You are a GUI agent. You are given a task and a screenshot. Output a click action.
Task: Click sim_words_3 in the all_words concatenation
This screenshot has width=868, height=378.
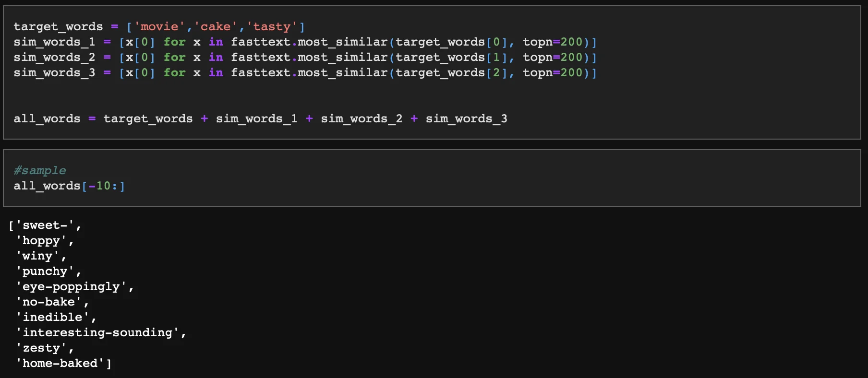tap(466, 119)
